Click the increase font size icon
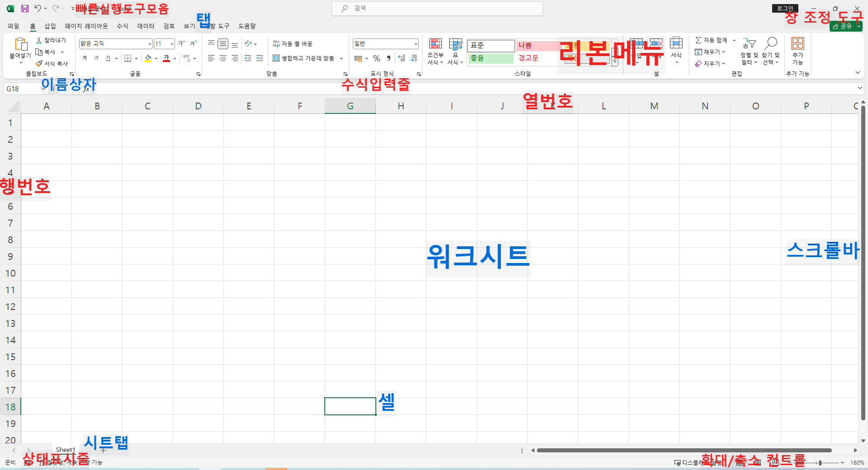This screenshot has height=470, width=868. pos(181,43)
